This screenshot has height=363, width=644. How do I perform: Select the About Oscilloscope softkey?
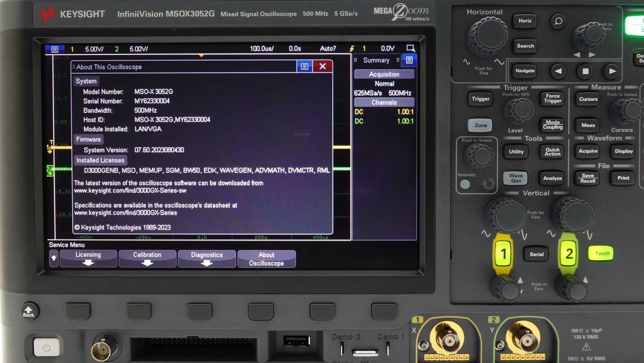coord(266,259)
